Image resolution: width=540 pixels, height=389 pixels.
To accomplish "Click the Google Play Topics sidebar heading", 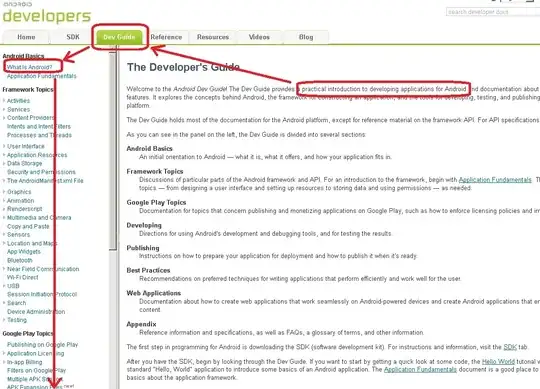I will 28,334.
